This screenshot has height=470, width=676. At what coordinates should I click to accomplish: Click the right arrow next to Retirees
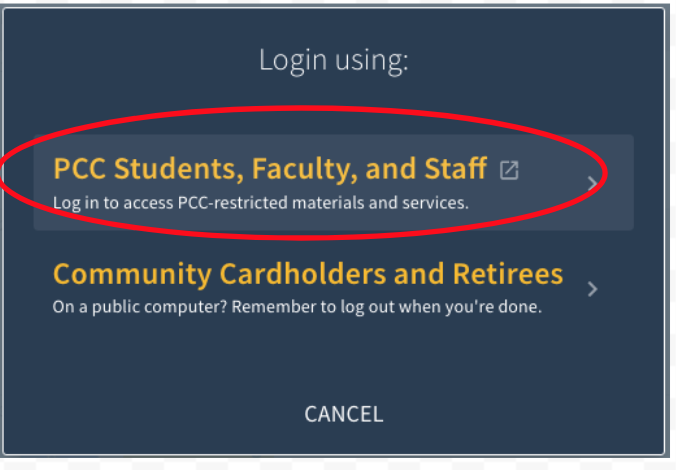[592, 289]
